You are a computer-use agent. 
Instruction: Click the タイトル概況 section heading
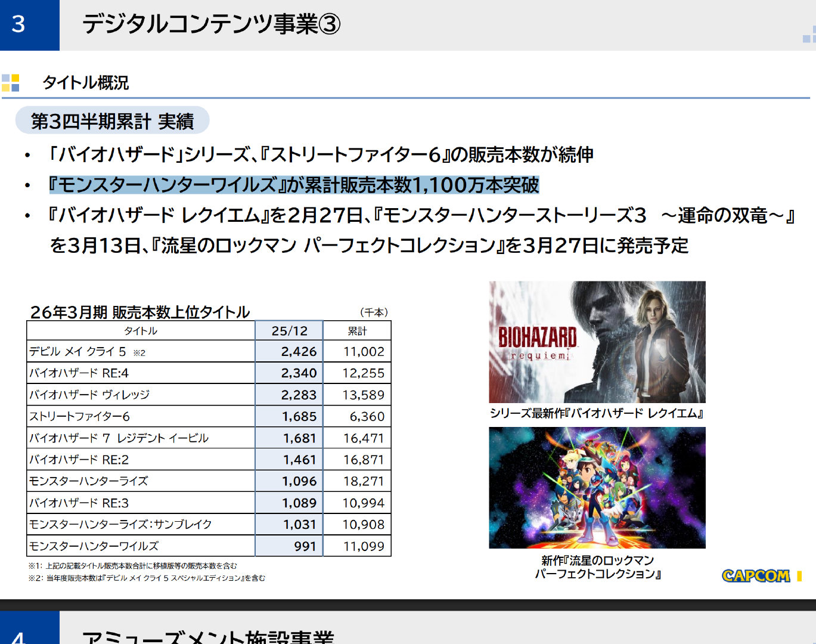pyautogui.click(x=86, y=83)
